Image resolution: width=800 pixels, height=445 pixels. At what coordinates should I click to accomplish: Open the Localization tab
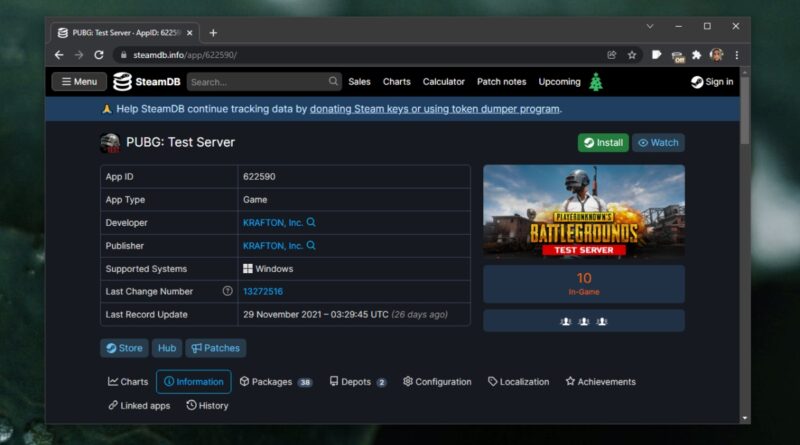click(x=518, y=382)
